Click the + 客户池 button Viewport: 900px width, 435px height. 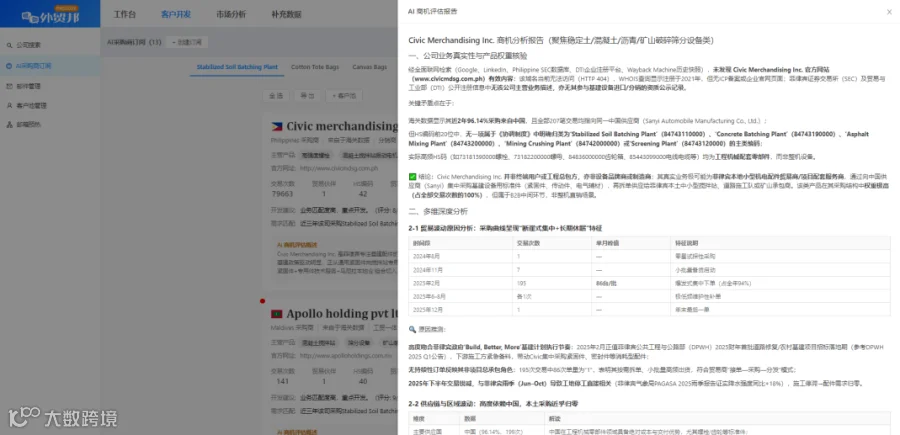(x=345, y=96)
